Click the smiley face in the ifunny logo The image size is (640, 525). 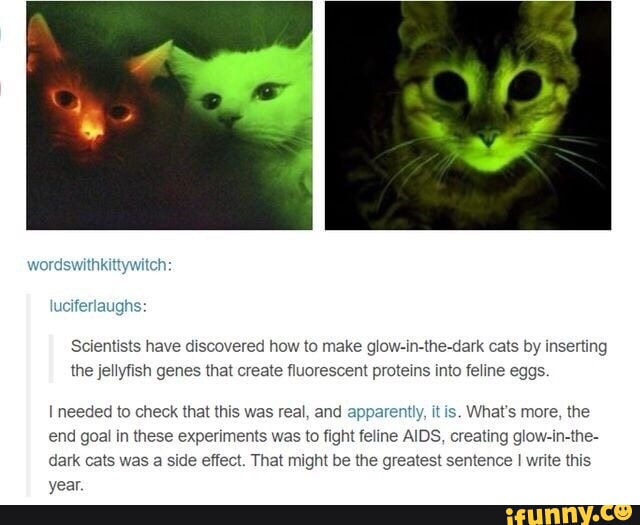(623, 511)
